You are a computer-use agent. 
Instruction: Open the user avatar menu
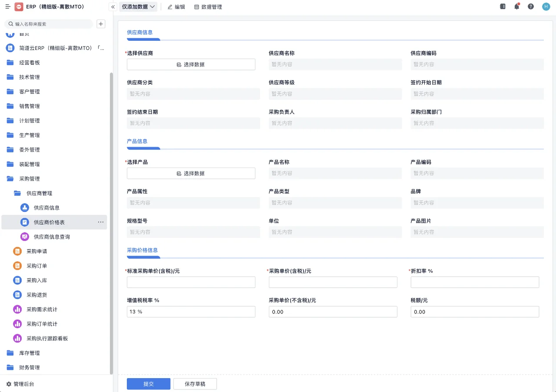546,7
